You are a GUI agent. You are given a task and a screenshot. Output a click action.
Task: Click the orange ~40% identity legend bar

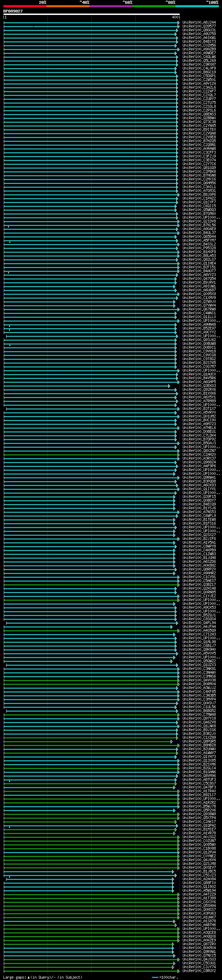(68, 6)
